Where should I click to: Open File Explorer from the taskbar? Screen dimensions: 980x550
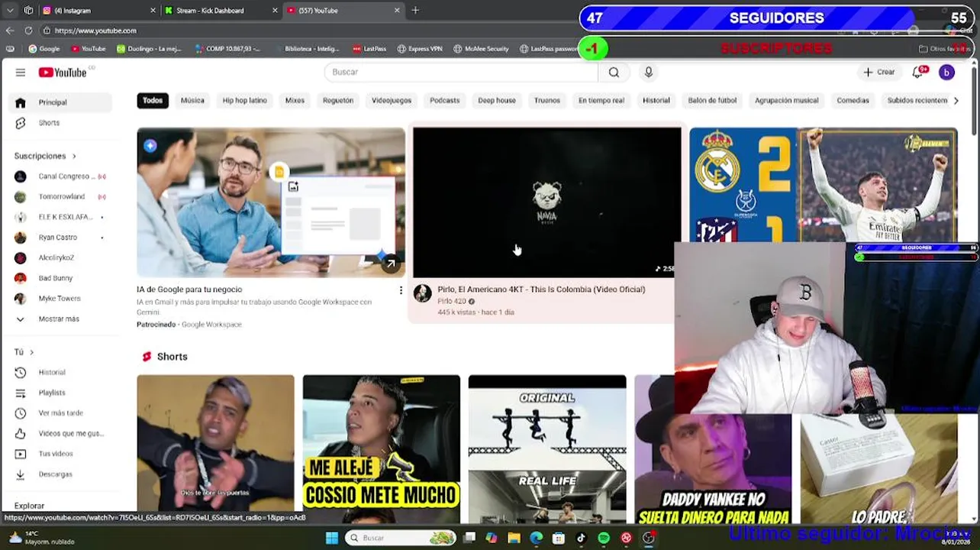click(x=514, y=538)
